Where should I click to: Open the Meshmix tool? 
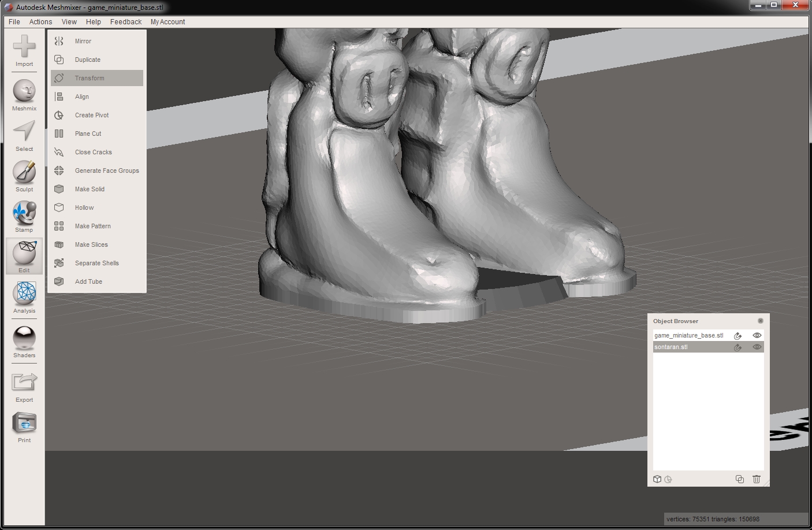24,95
